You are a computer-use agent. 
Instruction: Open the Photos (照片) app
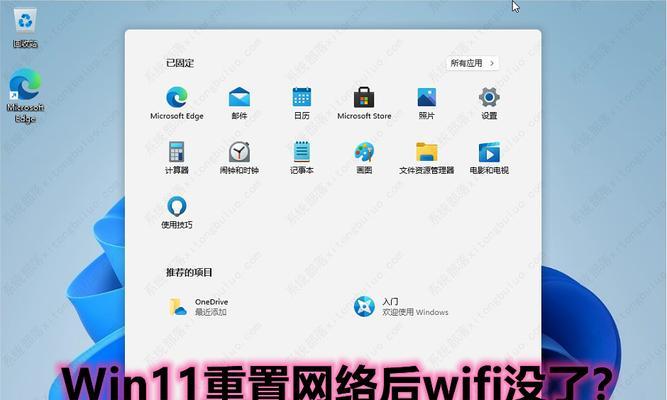tap(426, 103)
